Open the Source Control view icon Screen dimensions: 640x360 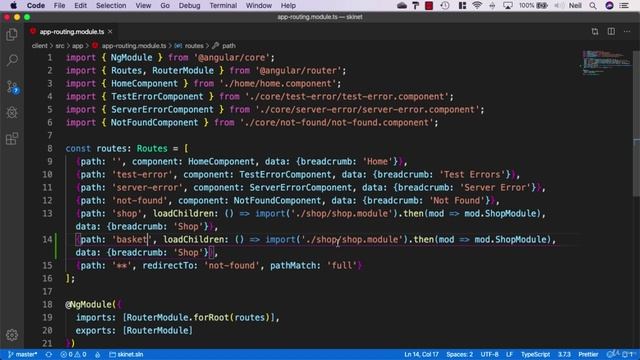[x=12, y=87]
